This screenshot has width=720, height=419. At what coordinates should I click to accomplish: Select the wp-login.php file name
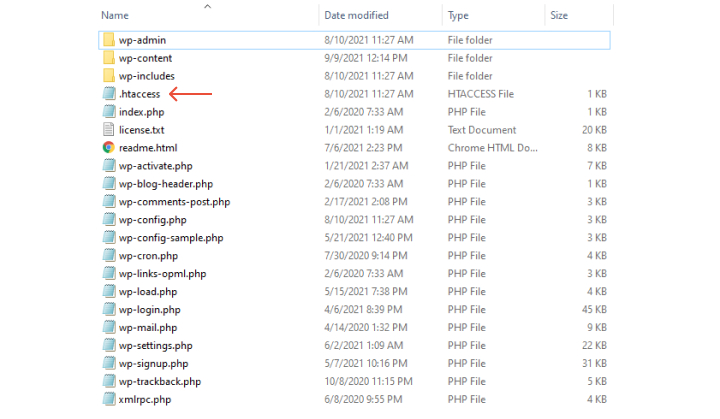pyautogui.click(x=150, y=310)
